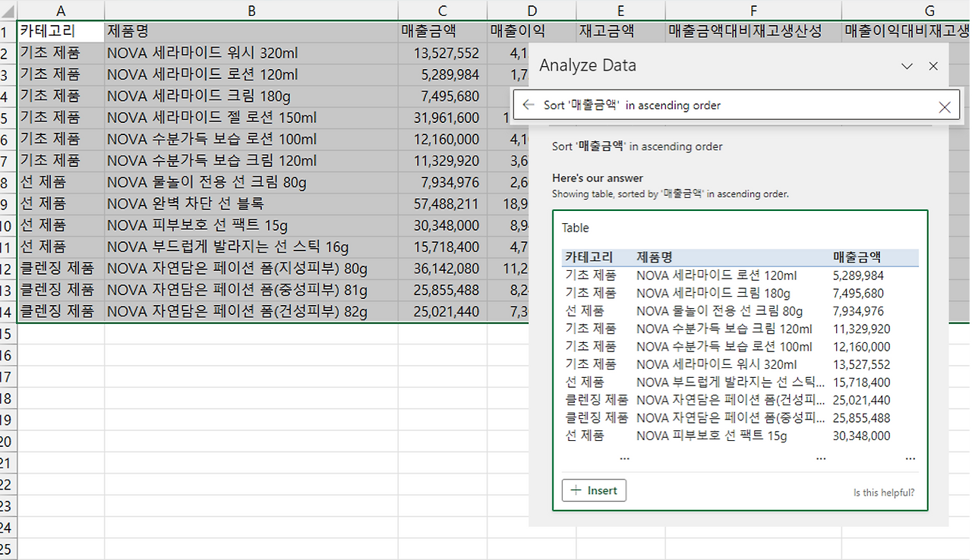Click sheet cell 'NOVA 세라마이드 로션 120ml'
Image resolution: width=972 pixels, height=560 pixels.
point(251,74)
